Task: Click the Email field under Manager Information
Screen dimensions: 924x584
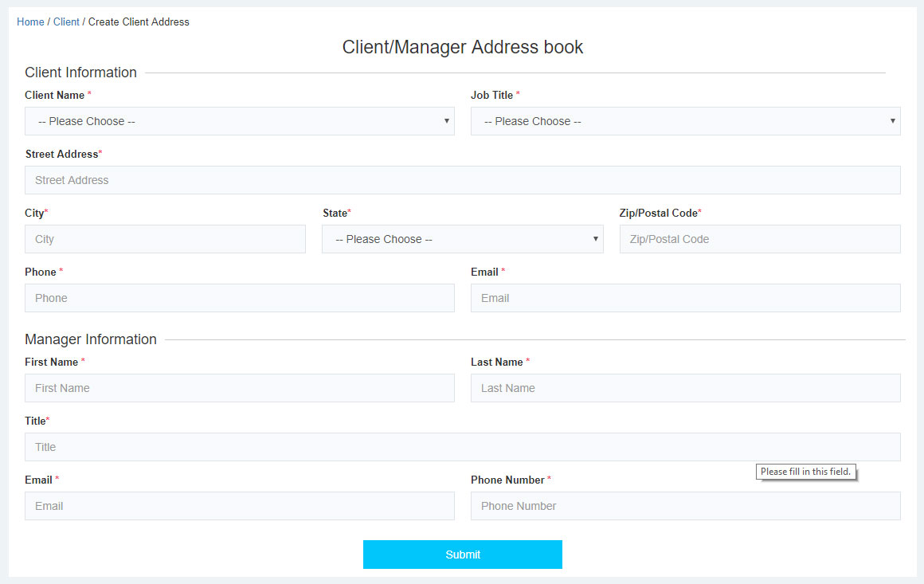Action: tap(239, 506)
